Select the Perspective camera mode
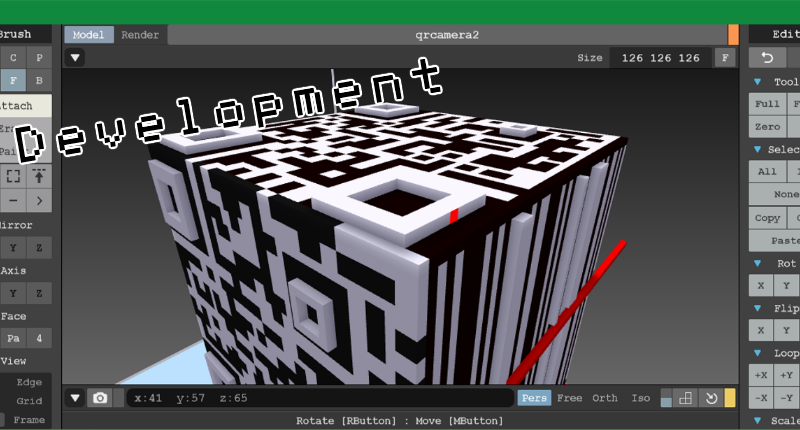Screen dimensions: 800x430 [535, 398]
